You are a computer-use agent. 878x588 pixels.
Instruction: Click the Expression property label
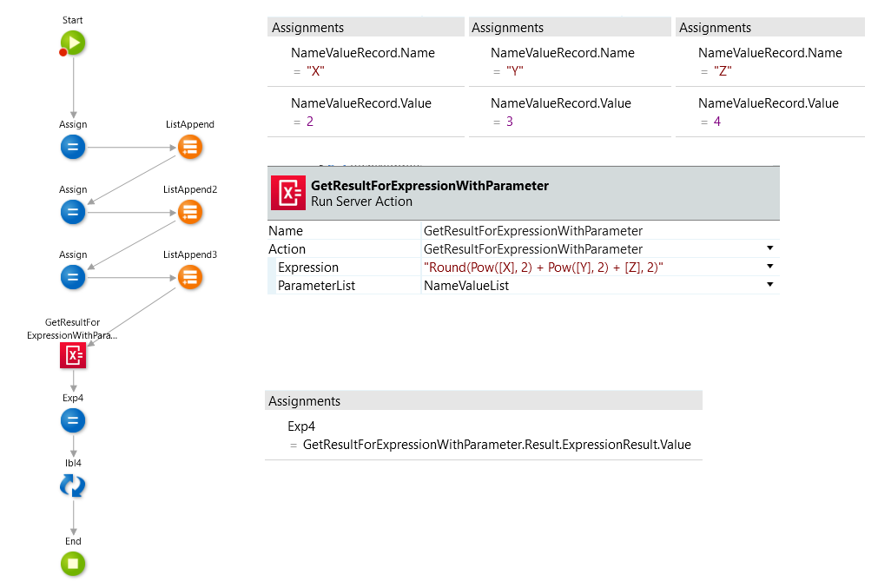(308, 268)
